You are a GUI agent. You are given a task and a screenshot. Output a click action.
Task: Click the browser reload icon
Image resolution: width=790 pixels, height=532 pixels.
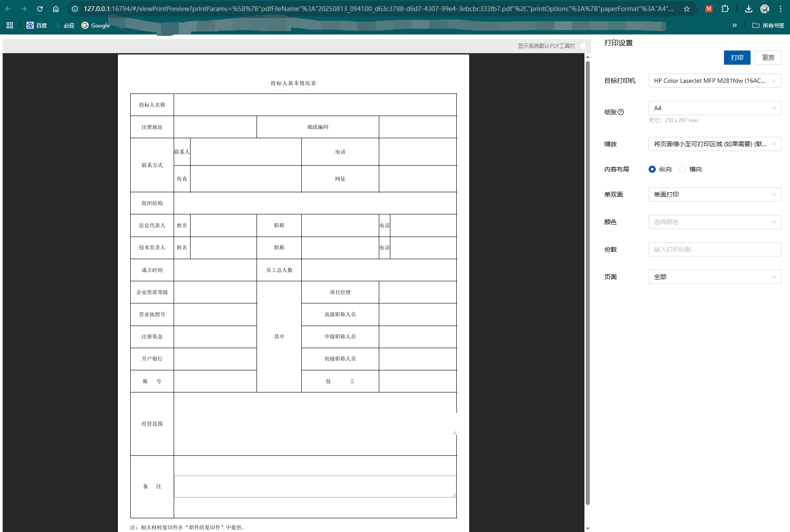point(40,8)
